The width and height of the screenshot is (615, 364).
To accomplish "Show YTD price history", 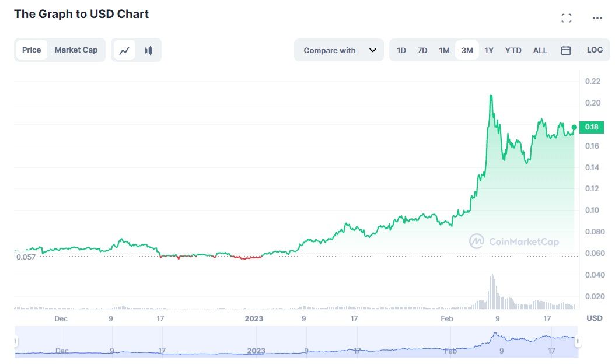I will click(513, 51).
